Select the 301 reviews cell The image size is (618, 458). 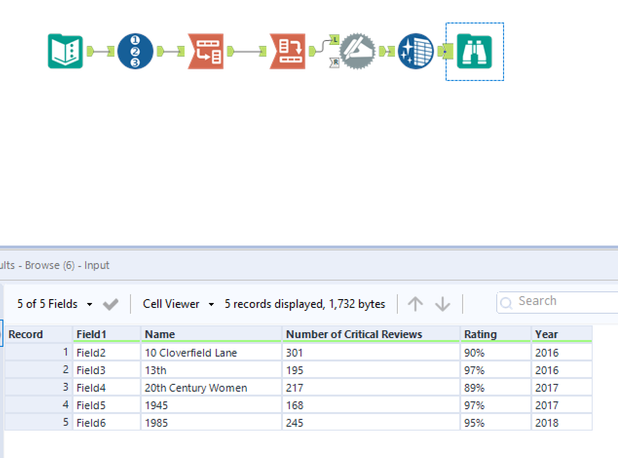pyautogui.click(x=371, y=353)
